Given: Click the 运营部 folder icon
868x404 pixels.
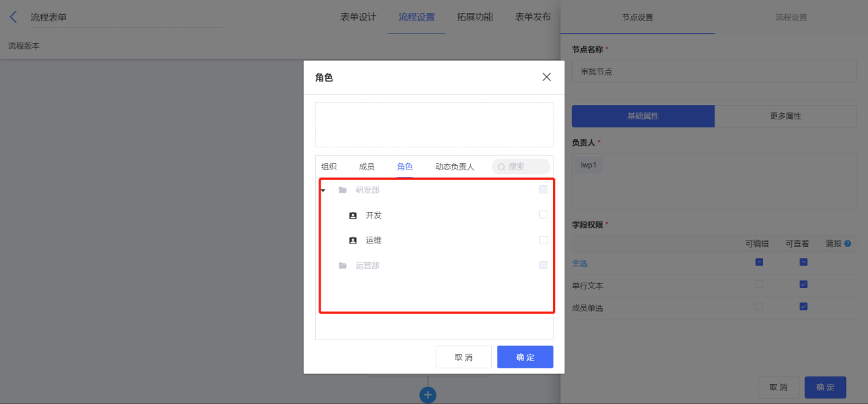Looking at the screenshot, I should click(x=343, y=265).
